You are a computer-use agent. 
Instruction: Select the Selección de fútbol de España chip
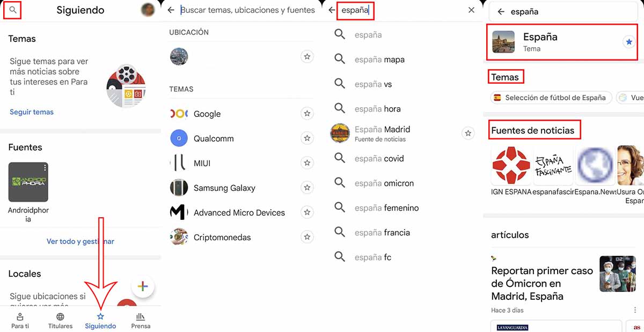coord(551,98)
